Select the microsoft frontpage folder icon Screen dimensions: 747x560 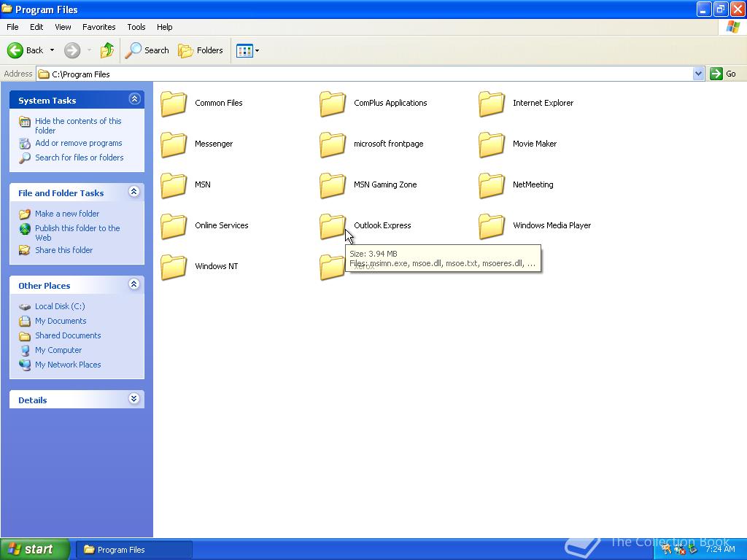[x=333, y=145]
